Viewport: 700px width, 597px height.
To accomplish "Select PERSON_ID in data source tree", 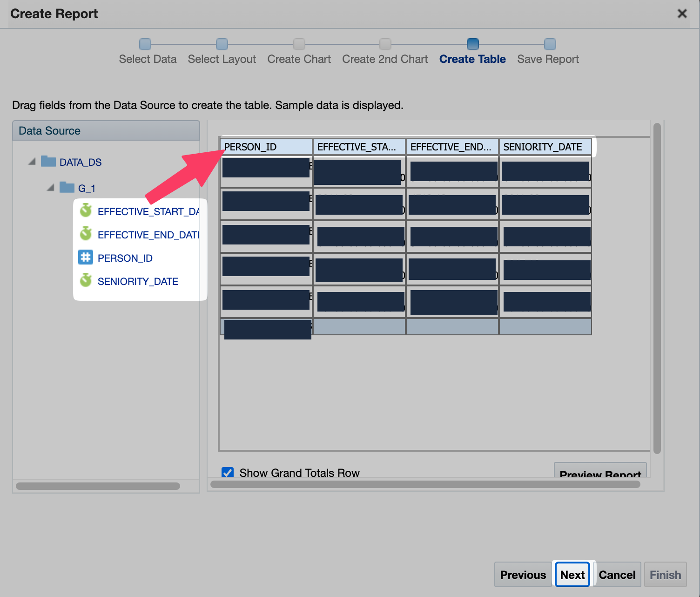I will pos(125,258).
